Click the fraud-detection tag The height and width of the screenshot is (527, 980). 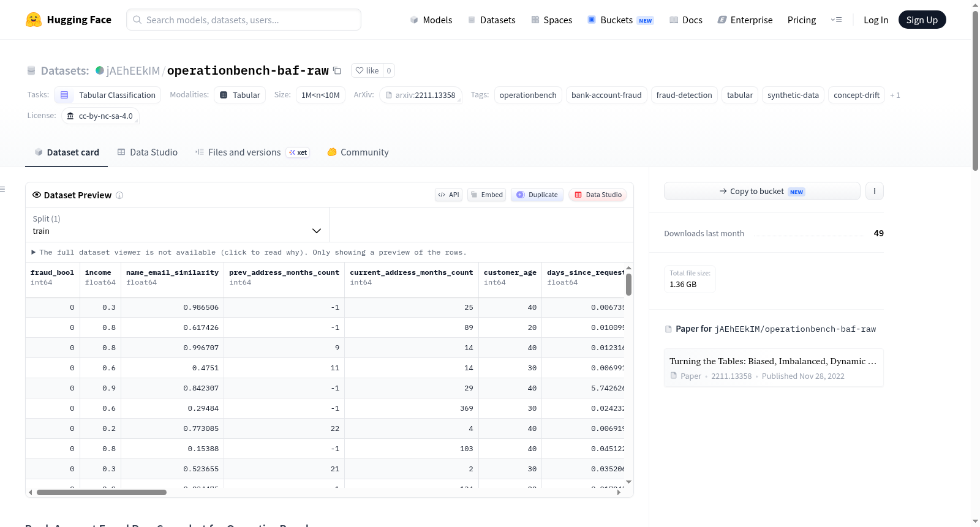point(684,95)
